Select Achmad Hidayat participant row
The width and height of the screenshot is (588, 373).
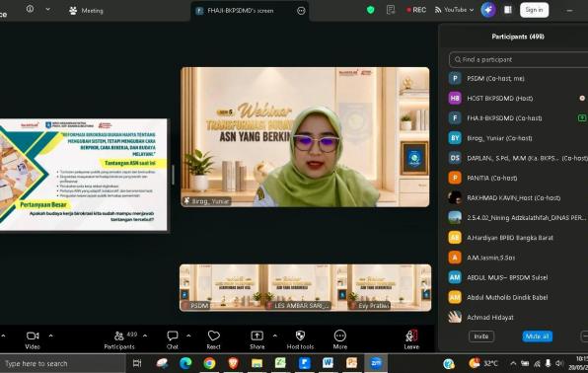click(x=518, y=317)
